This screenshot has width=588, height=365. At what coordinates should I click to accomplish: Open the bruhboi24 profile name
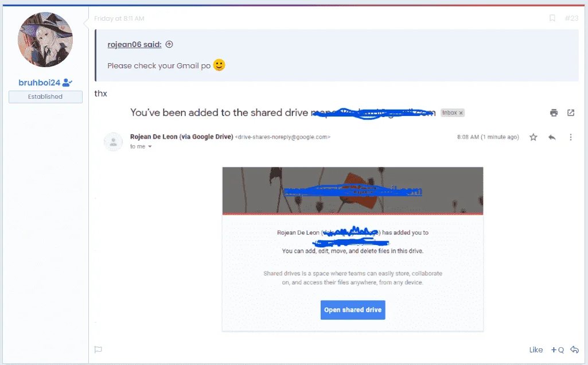[40, 83]
